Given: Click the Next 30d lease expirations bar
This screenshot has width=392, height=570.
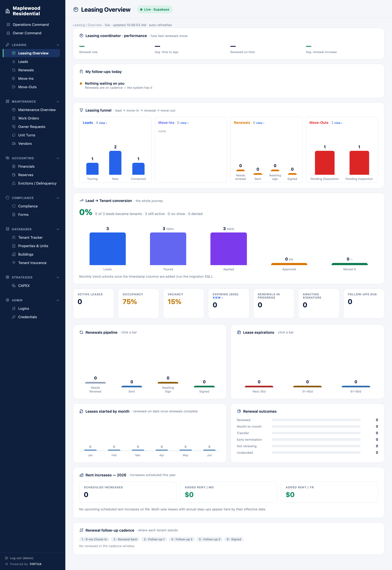Looking at the screenshot, I should click(x=259, y=387).
